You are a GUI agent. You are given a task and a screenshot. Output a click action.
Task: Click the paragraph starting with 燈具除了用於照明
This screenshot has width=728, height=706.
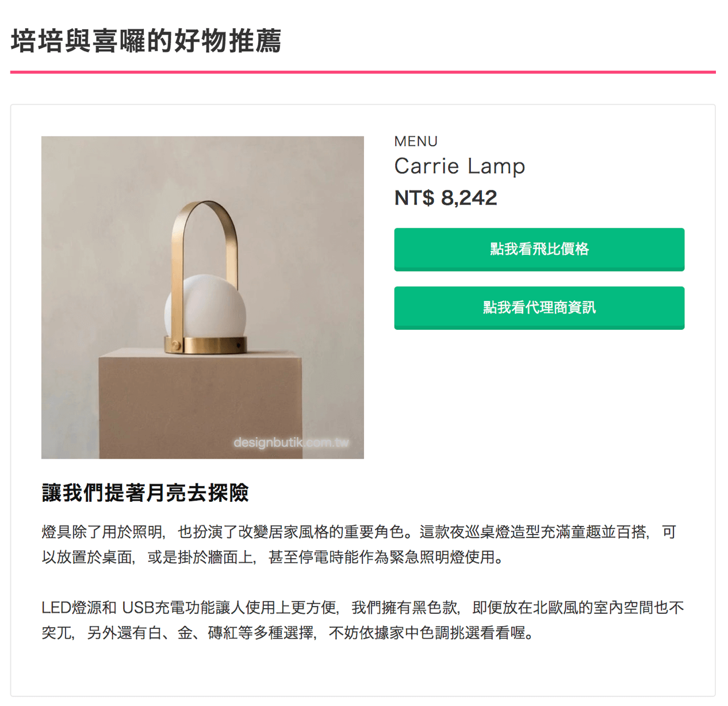[x=359, y=544]
